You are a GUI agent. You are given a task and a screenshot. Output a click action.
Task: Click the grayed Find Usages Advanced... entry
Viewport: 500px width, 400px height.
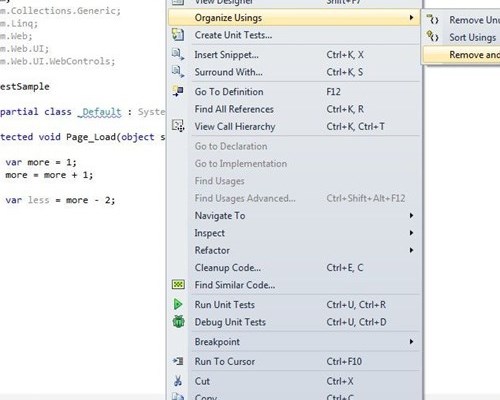(294, 198)
